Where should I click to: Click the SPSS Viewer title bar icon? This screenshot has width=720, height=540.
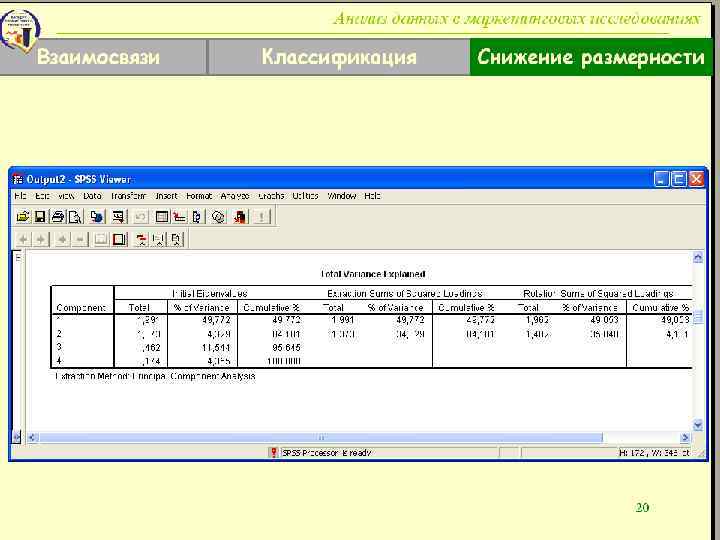18,179
